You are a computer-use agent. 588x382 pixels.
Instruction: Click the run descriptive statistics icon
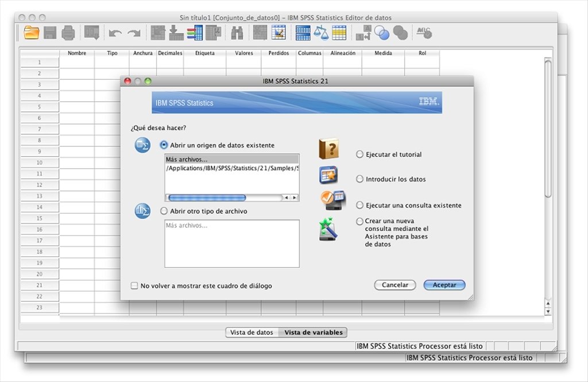214,33
